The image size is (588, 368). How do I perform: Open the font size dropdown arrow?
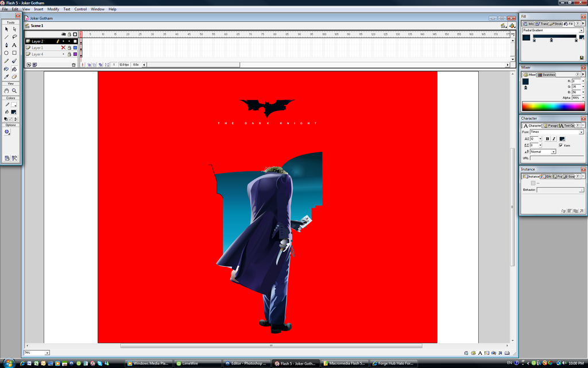(540, 139)
